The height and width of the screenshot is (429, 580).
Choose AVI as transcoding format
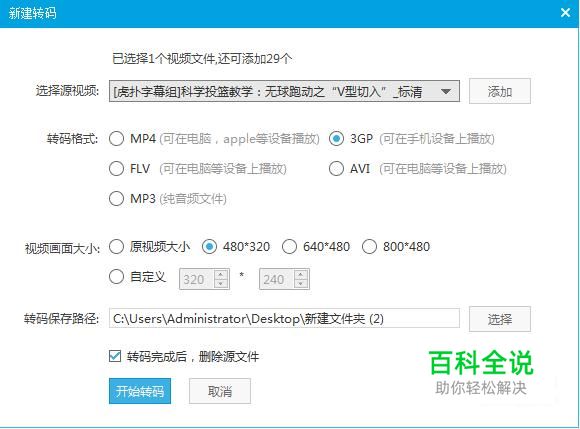[x=336, y=169]
